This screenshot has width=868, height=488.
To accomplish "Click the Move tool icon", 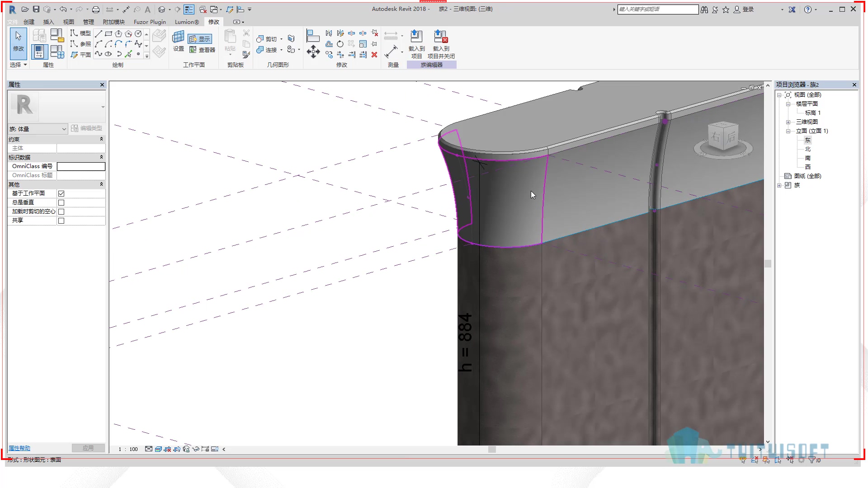I will pos(313,52).
